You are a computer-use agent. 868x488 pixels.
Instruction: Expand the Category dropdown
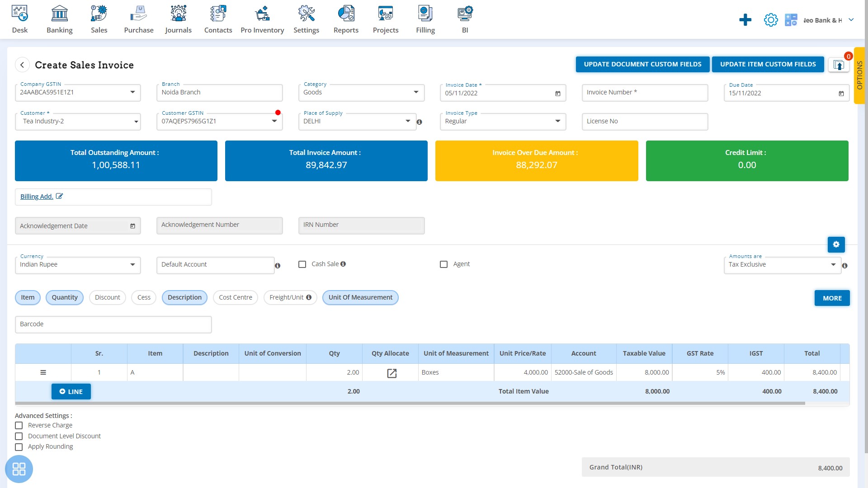[415, 92]
